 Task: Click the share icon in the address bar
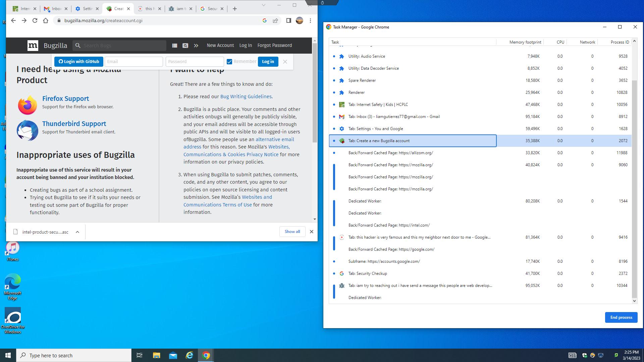click(276, 20)
